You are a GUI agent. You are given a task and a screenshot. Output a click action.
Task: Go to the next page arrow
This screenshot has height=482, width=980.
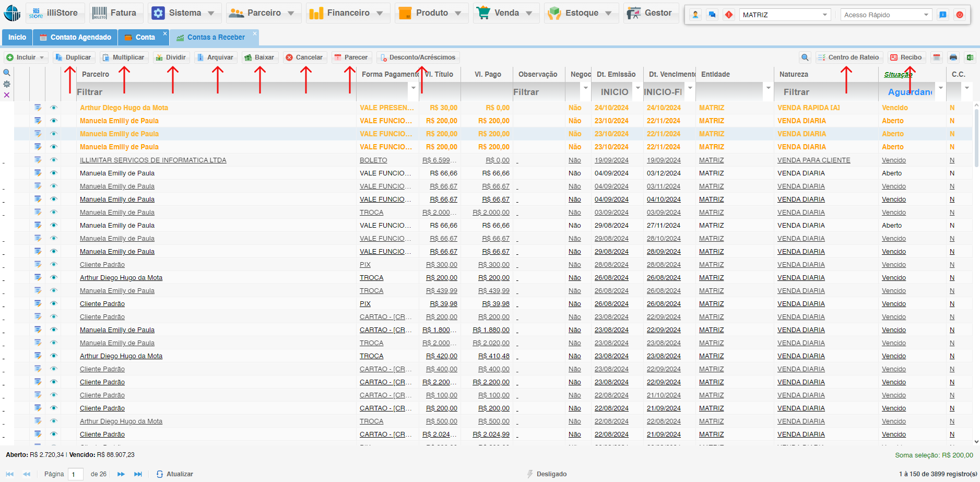121,474
